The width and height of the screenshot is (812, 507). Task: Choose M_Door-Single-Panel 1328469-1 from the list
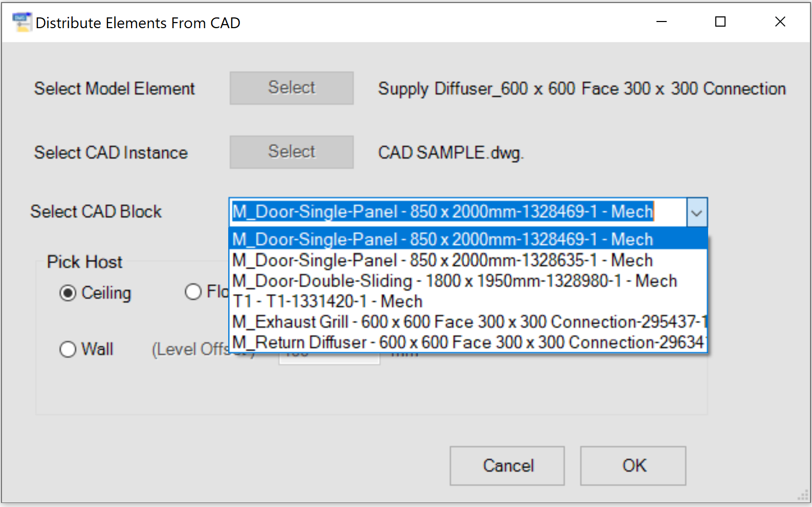point(468,239)
